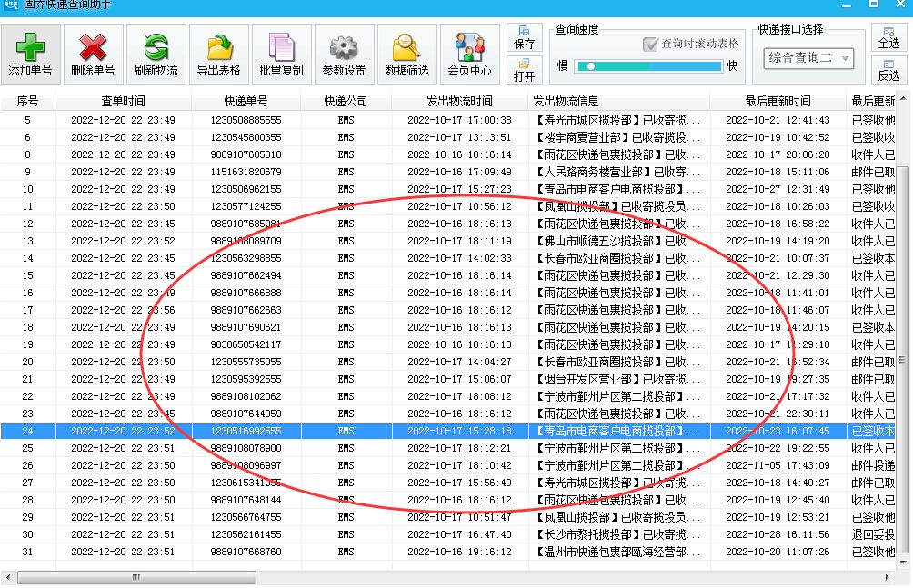Viewport: 913px width, 588px height.
Task: Click the 保存 save button
Action: coord(524,38)
